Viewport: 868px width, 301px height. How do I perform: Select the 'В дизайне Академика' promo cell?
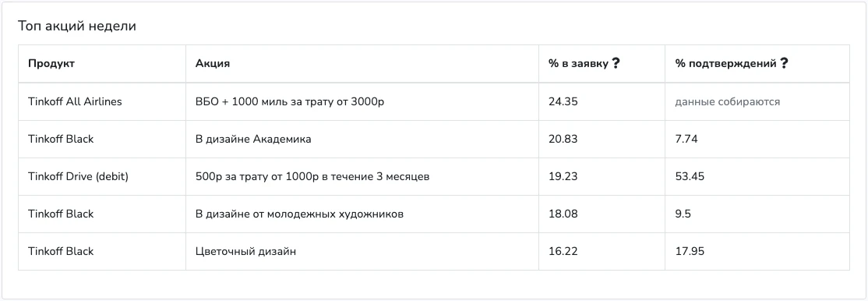click(362, 139)
